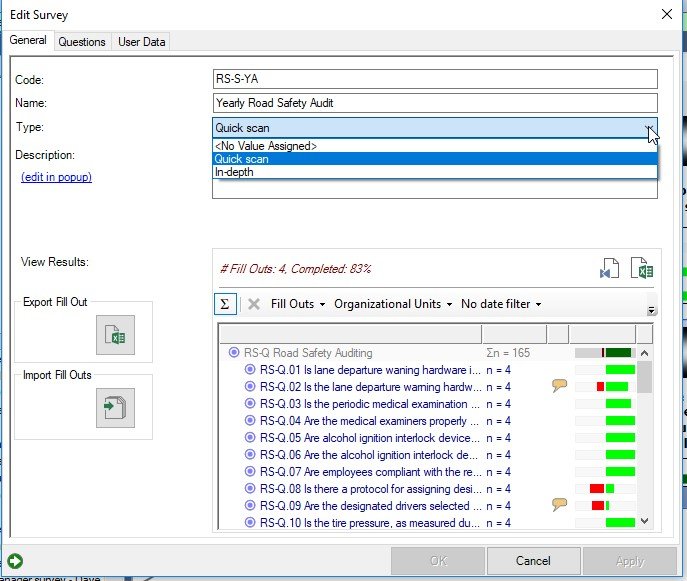Select the RS-Q.05 alcohol ignition interlock bullet
The width and height of the screenshot is (687, 581).
(251, 437)
